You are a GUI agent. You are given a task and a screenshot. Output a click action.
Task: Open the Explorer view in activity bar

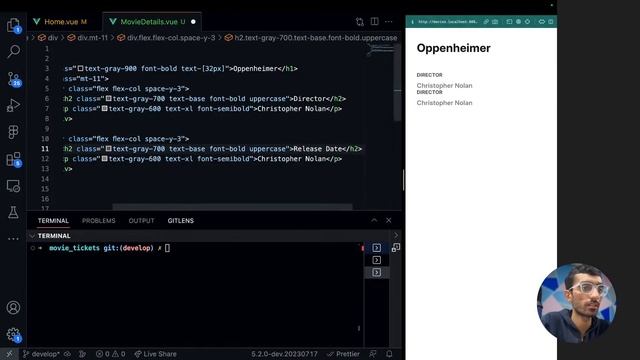[13, 25]
